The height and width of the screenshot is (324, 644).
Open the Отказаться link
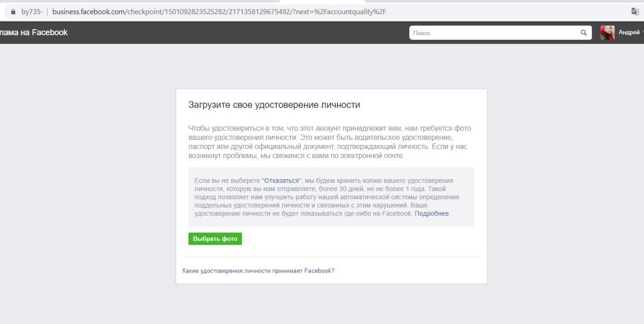pyautogui.click(x=282, y=180)
